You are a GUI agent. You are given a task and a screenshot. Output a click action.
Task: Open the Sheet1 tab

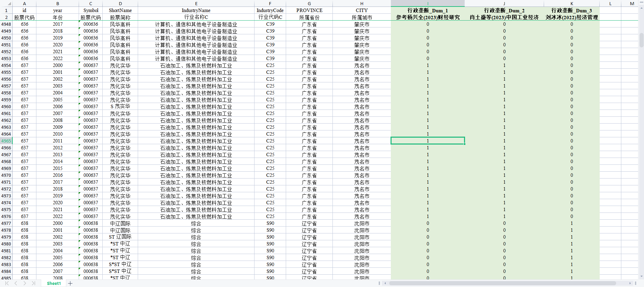(54, 283)
